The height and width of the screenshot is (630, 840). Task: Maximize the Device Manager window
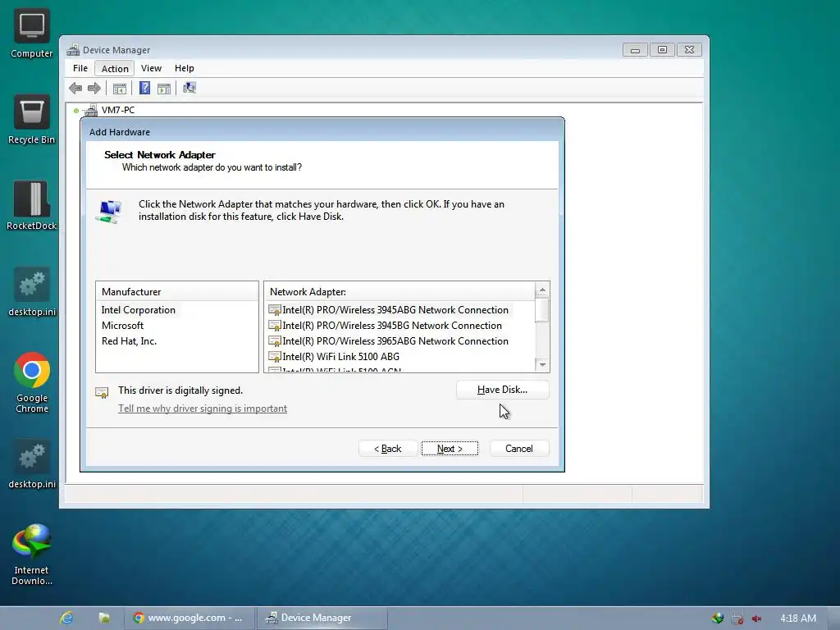click(x=662, y=50)
